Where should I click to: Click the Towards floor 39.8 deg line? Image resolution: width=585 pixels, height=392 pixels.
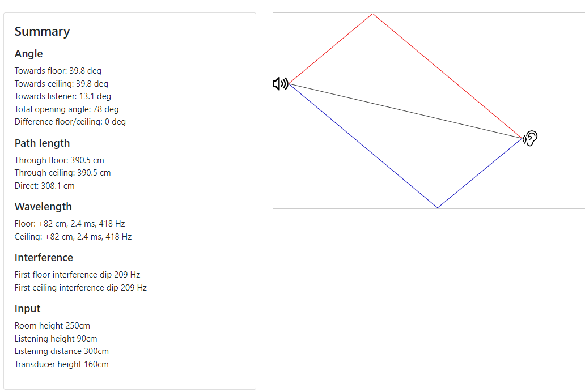coord(58,71)
